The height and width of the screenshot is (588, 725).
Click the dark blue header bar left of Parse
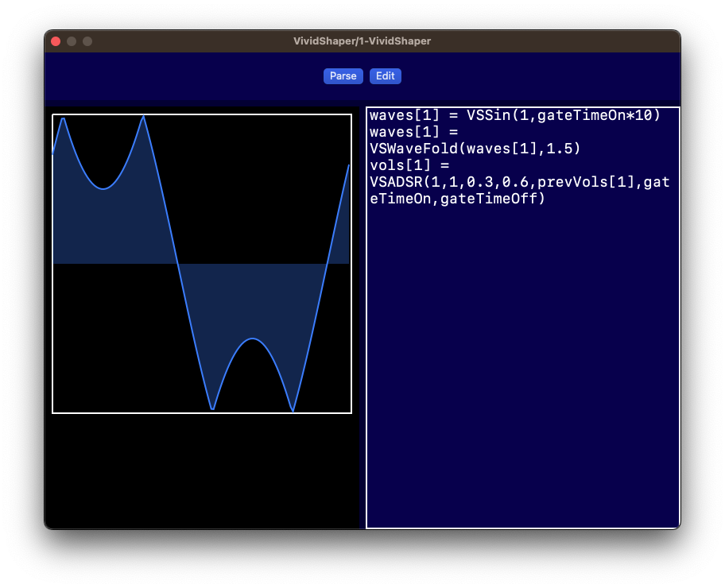tap(183, 78)
